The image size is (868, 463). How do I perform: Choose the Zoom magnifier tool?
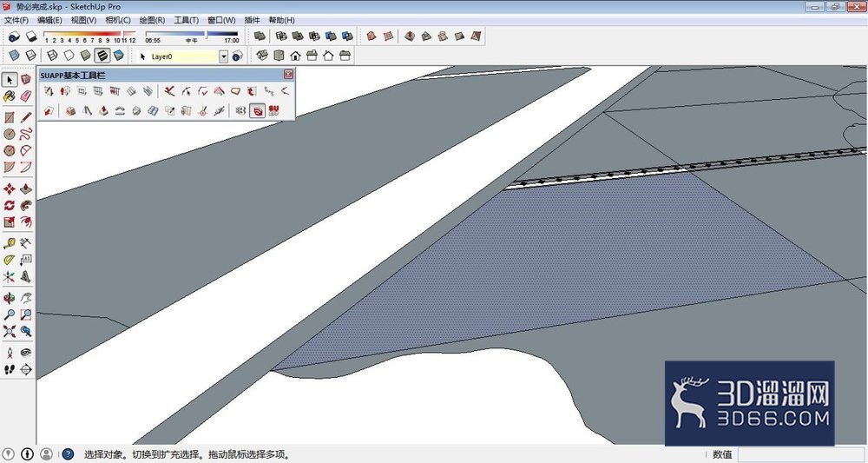tap(10, 314)
